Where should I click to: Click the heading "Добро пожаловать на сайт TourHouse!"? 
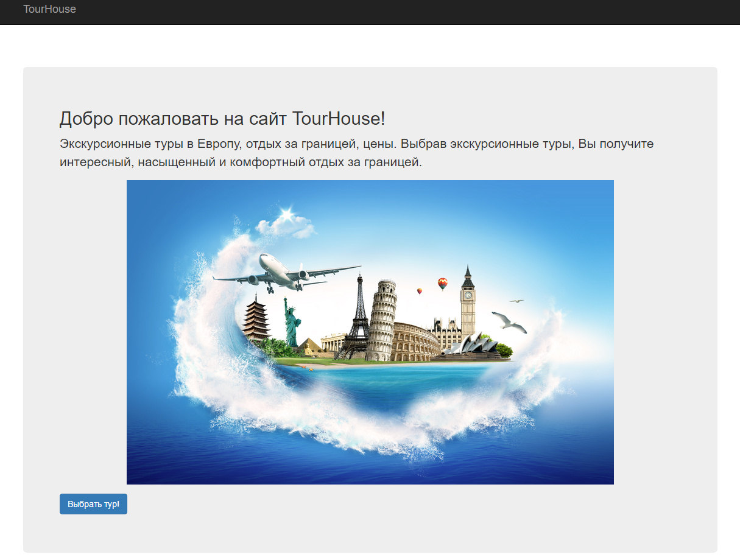[222, 119]
